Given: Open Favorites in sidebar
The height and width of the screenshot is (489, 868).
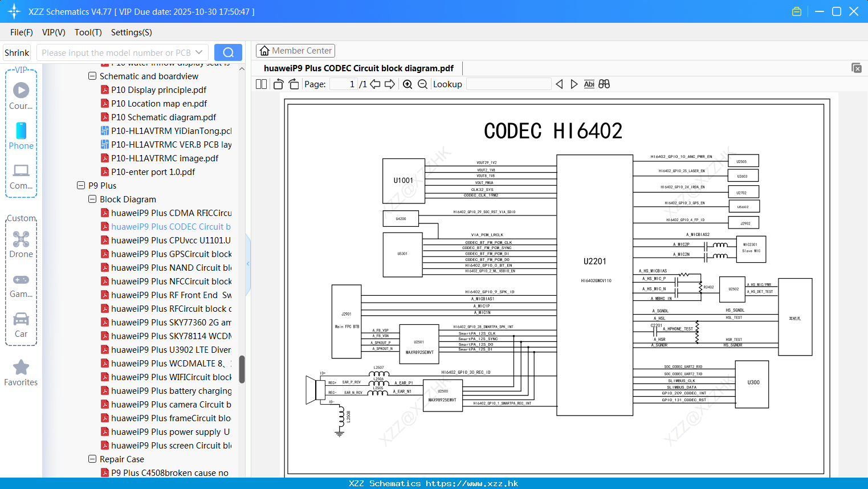Looking at the screenshot, I should 21,373.
